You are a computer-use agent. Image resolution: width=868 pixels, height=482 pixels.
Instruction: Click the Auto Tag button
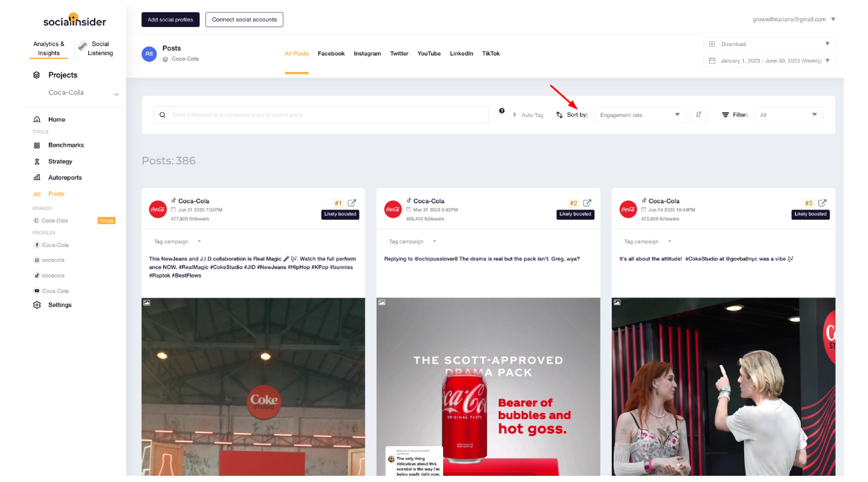point(528,115)
